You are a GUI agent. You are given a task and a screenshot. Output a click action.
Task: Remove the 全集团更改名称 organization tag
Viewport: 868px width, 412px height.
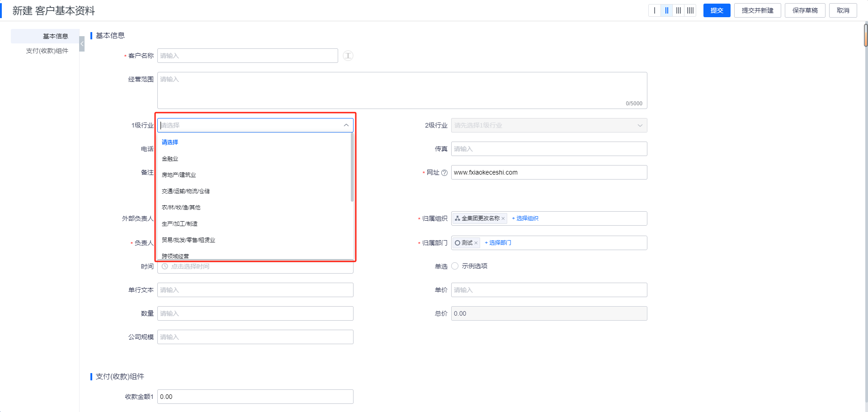pyautogui.click(x=503, y=218)
